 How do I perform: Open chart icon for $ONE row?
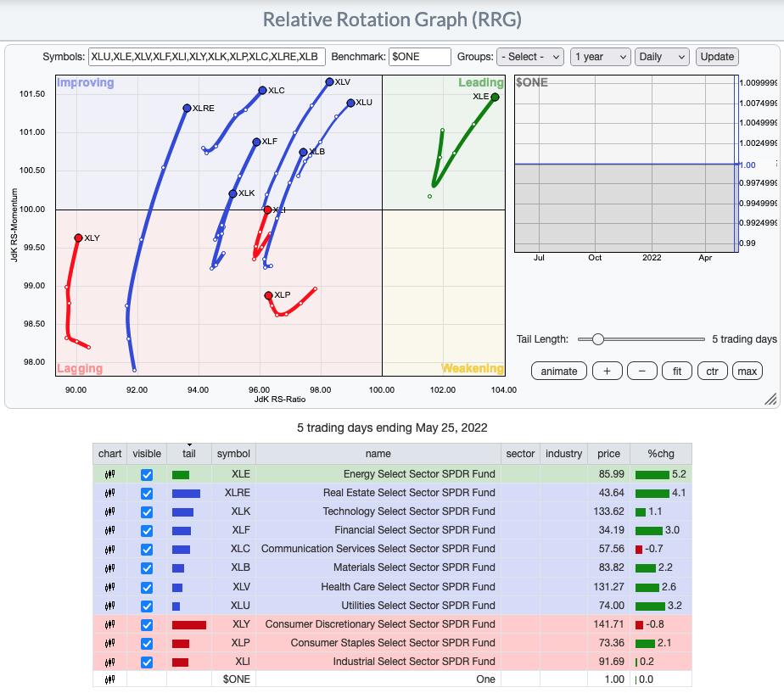pos(109,679)
